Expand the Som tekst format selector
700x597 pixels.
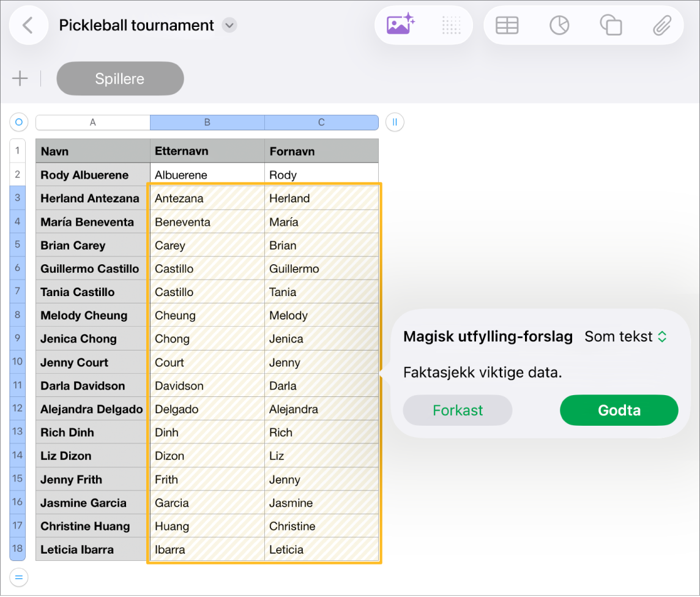tap(625, 336)
